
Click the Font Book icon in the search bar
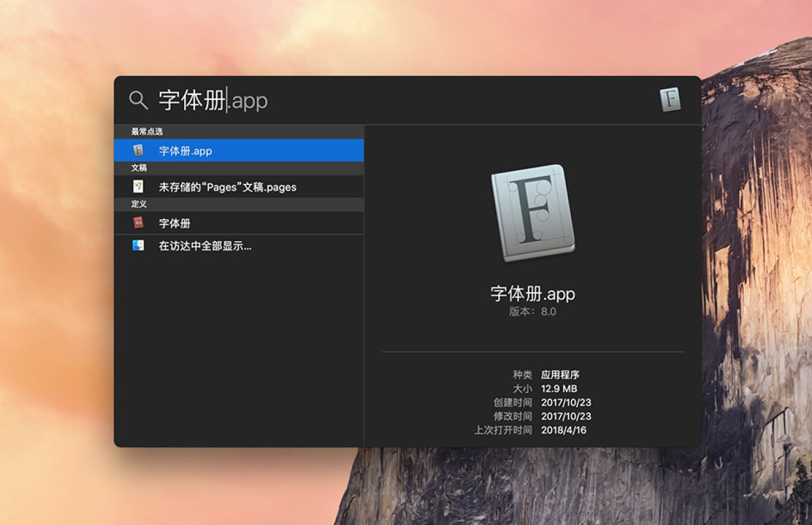click(x=670, y=100)
